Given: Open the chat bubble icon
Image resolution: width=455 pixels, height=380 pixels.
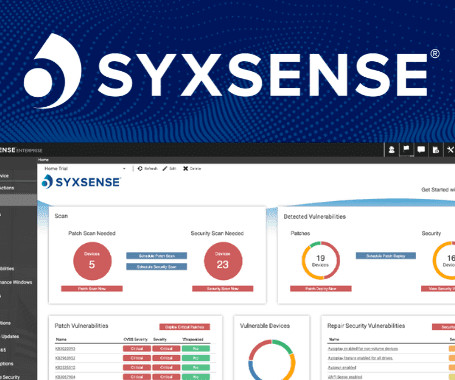Looking at the screenshot, I should (x=421, y=150).
